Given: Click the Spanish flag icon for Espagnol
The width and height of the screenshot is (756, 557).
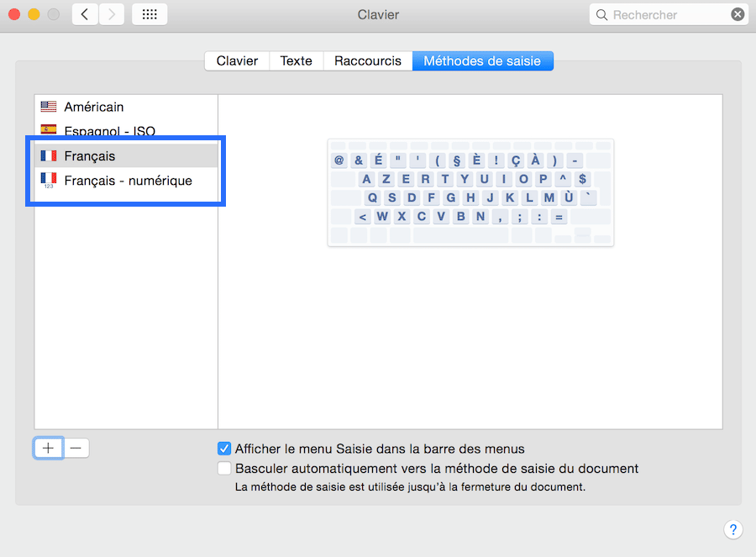Looking at the screenshot, I should pos(49,129).
